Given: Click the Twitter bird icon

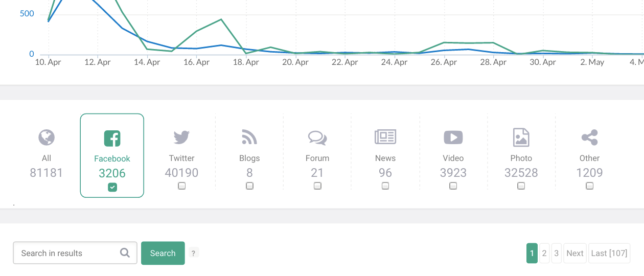Looking at the screenshot, I should tap(181, 137).
